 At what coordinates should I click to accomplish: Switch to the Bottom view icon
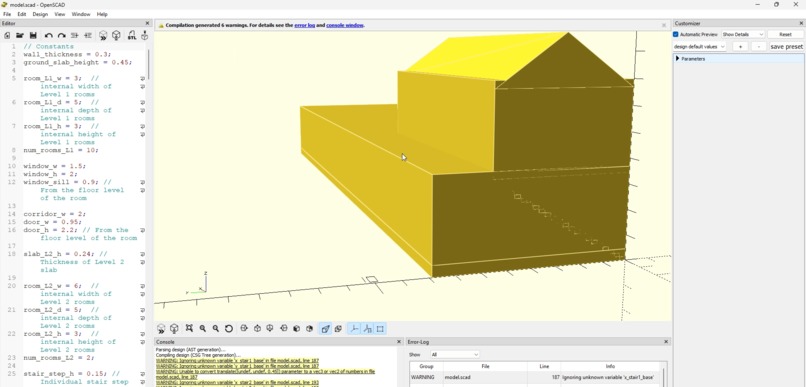click(270, 328)
